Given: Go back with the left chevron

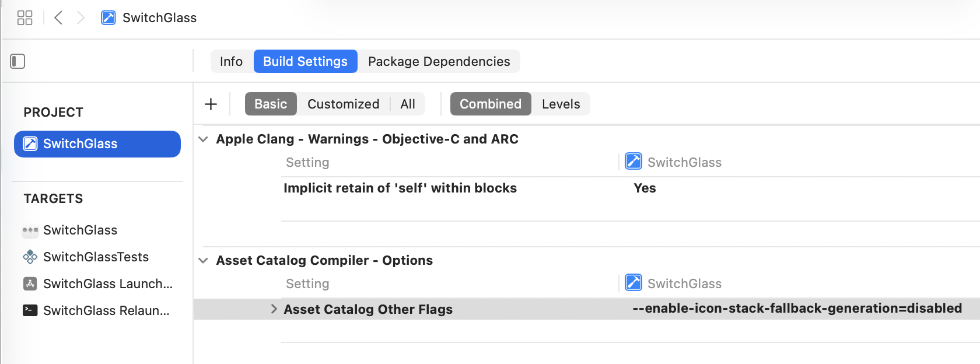Looking at the screenshot, I should coord(58,17).
